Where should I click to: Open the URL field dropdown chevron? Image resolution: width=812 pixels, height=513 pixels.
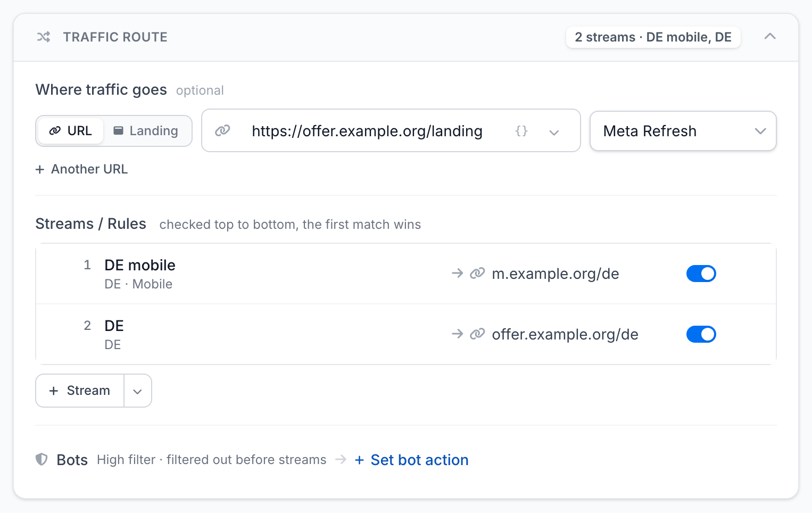pos(554,132)
